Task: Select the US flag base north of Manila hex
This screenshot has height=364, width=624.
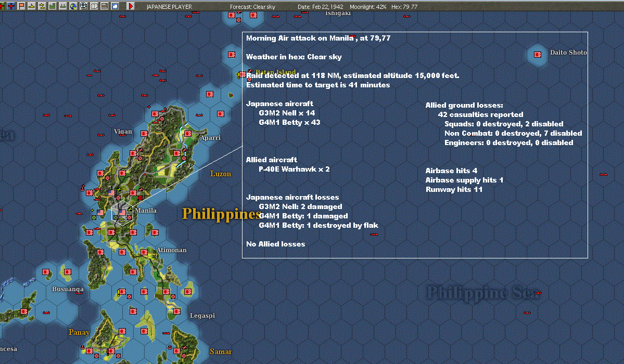Action: coord(111,193)
